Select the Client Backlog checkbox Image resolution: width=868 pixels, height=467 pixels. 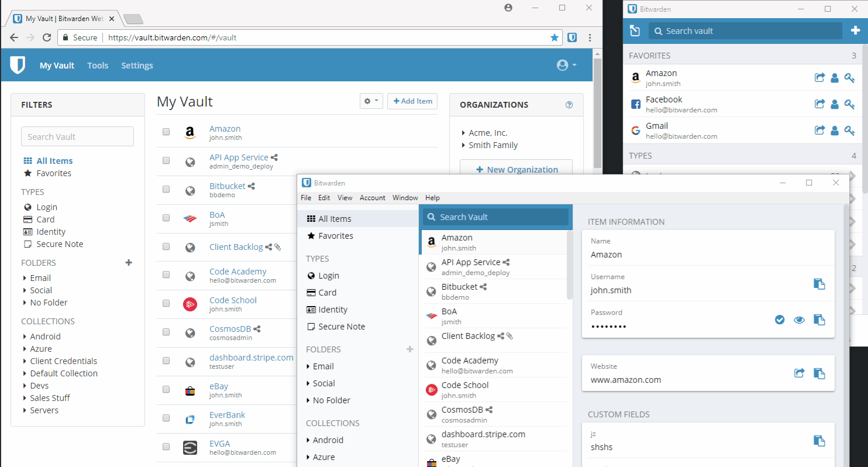click(x=166, y=246)
